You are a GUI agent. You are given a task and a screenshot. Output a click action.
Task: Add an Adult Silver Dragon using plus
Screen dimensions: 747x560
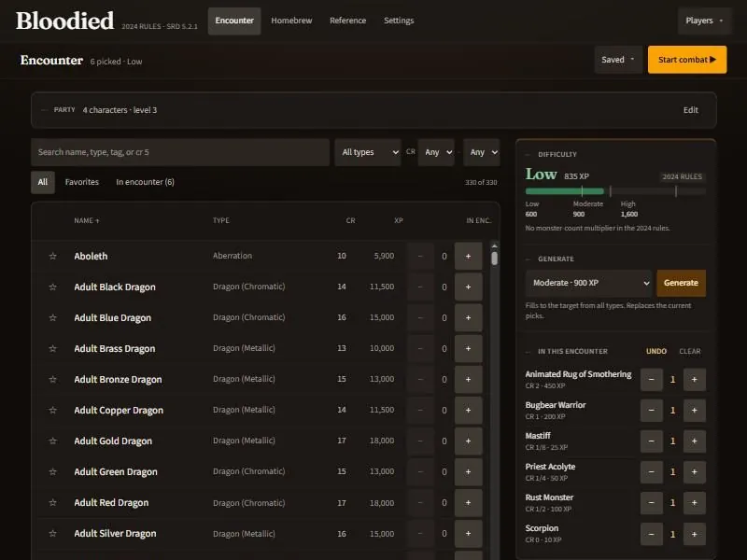(x=469, y=533)
